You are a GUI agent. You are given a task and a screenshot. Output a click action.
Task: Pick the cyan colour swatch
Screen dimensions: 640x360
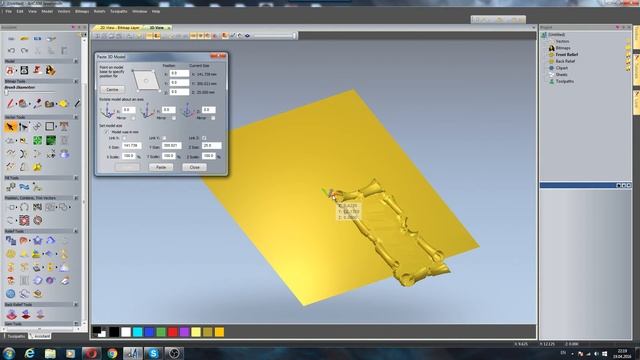(x=138, y=332)
